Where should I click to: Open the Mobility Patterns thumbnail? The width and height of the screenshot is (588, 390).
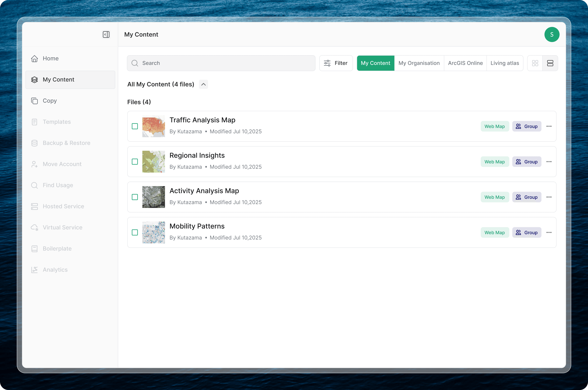[153, 233]
